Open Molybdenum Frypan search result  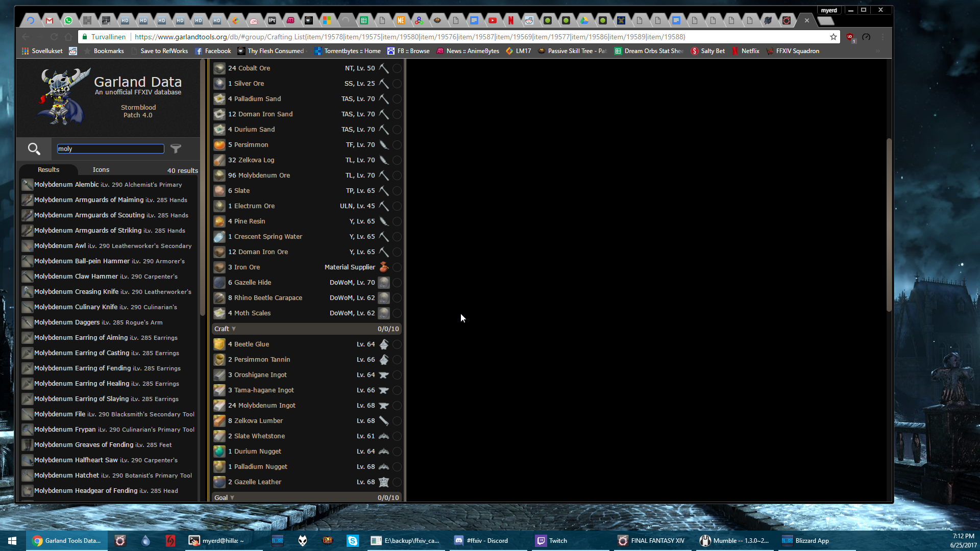click(65, 430)
